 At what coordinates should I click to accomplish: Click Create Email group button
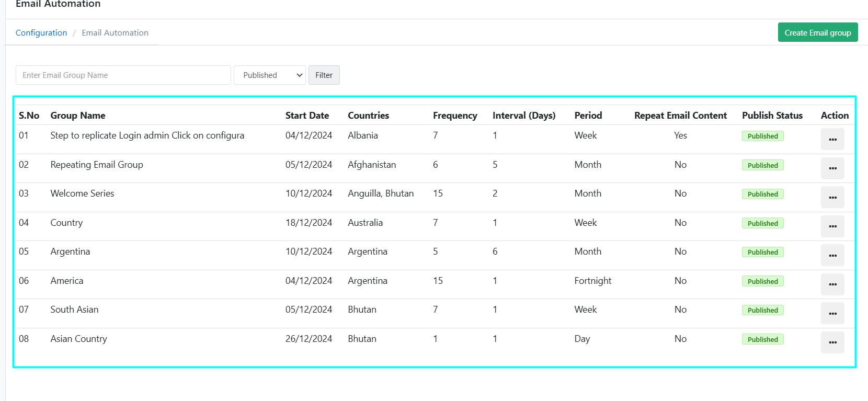tap(817, 32)
